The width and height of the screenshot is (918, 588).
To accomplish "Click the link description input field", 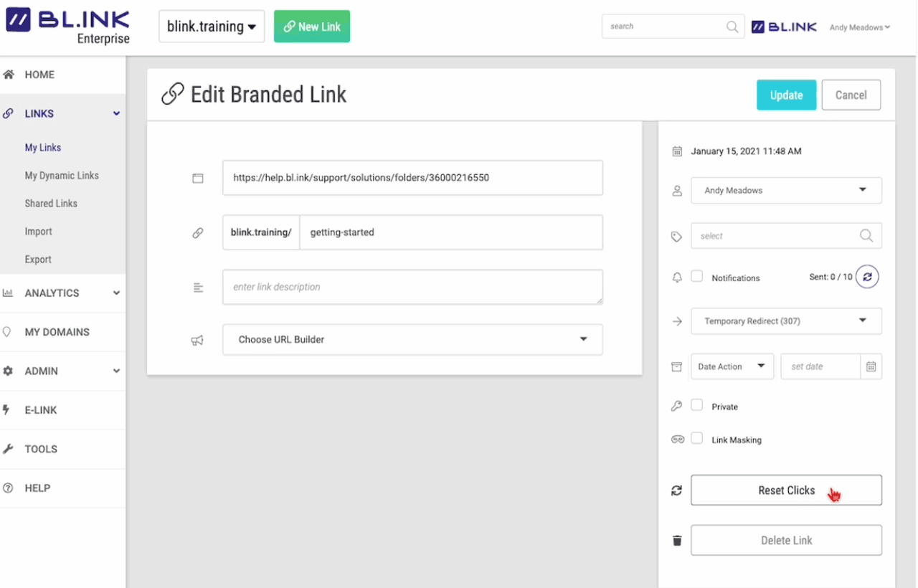I will [412, 286].
